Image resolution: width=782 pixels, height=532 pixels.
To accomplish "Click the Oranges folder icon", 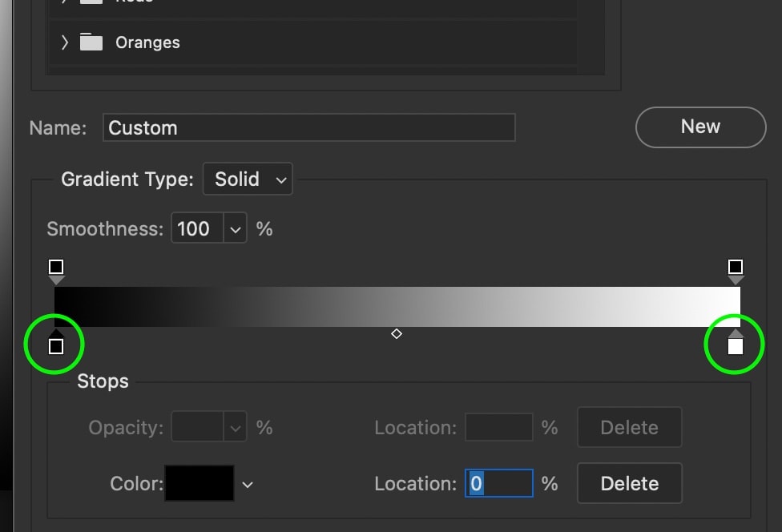I will click(x=91, y=42).
